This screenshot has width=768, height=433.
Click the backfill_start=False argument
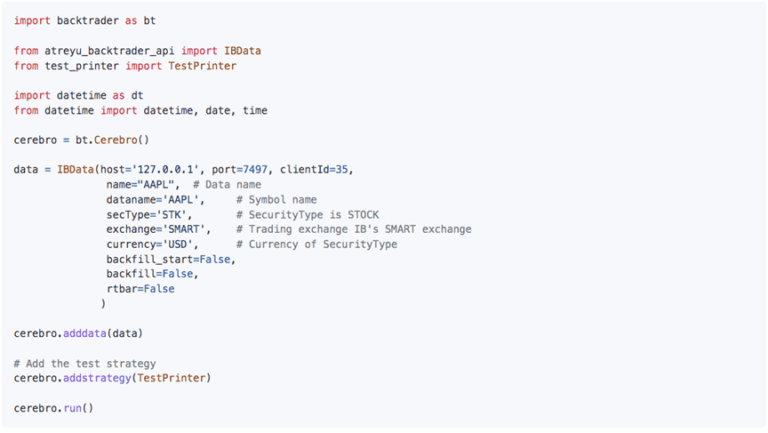click(170, 259)
